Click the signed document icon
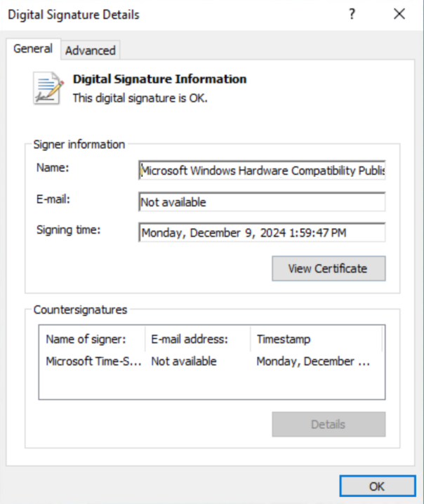The image size is (424, 504). 48,88
